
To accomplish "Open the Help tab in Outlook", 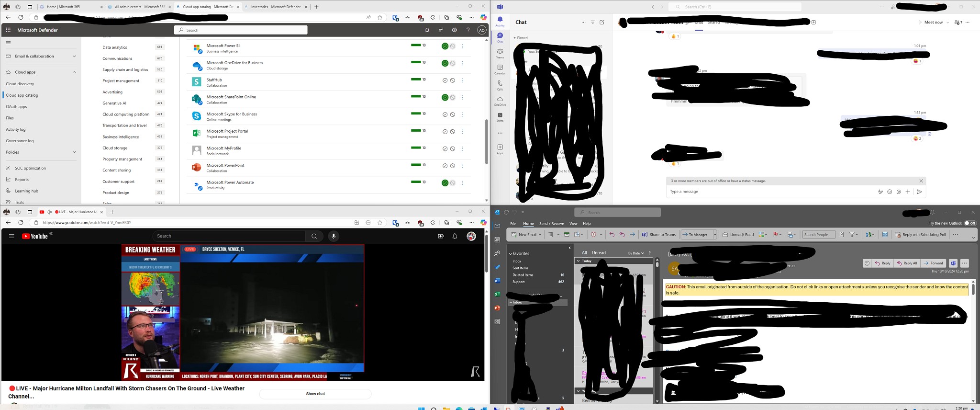I will click(587, 224).
